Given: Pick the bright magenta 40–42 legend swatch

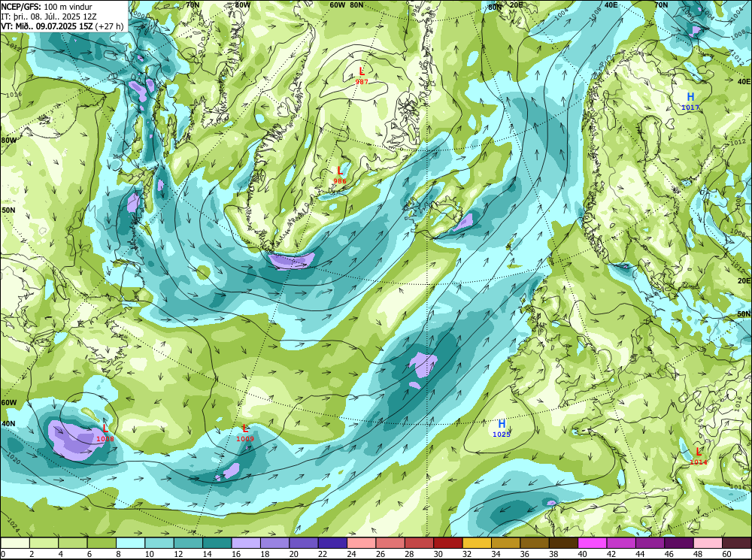Looking at the screenshot, I should coord(593,543).
